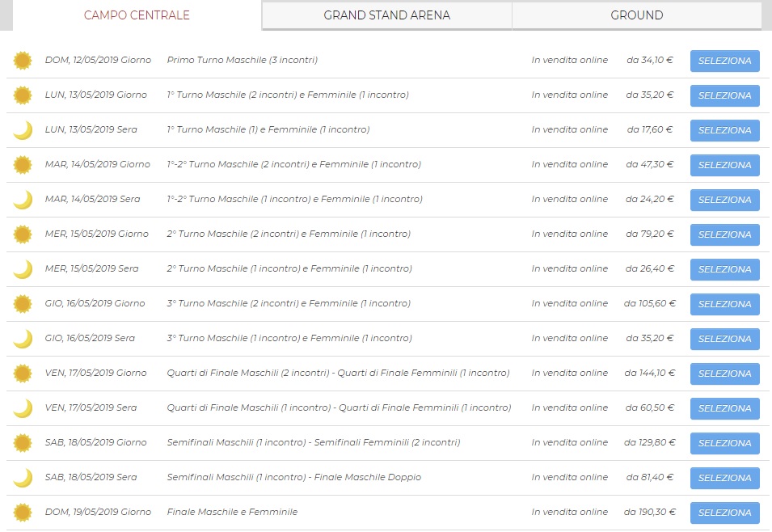Viewport: 772px width, 532px height.
Task: Select the Campo Centrale tab
Action: pyautogui.click(x=137, y=15)
